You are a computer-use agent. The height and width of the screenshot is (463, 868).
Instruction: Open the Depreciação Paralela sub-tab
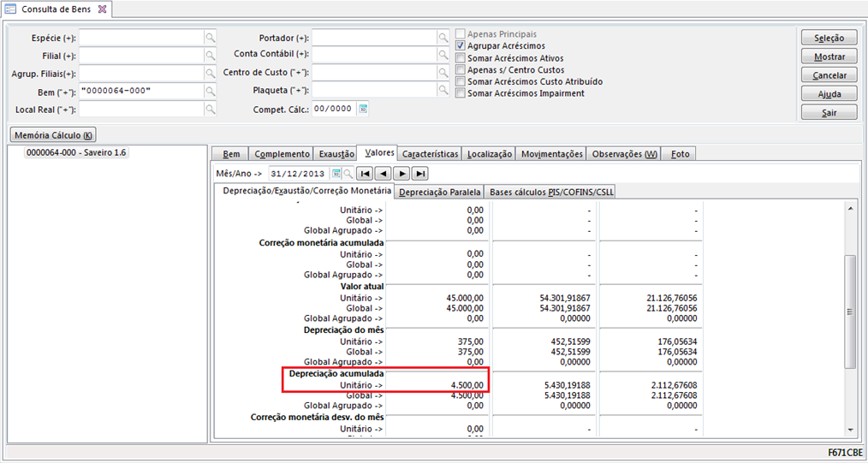click(440, 193)
